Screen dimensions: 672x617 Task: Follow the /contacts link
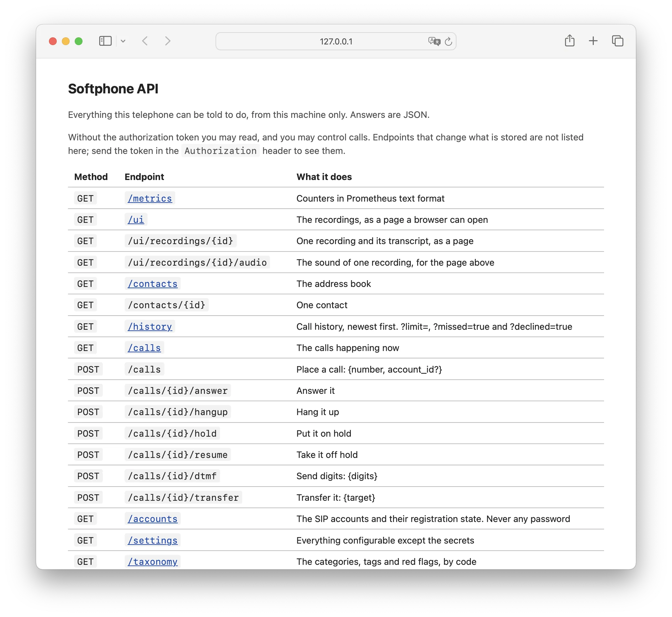pos(153,284)
